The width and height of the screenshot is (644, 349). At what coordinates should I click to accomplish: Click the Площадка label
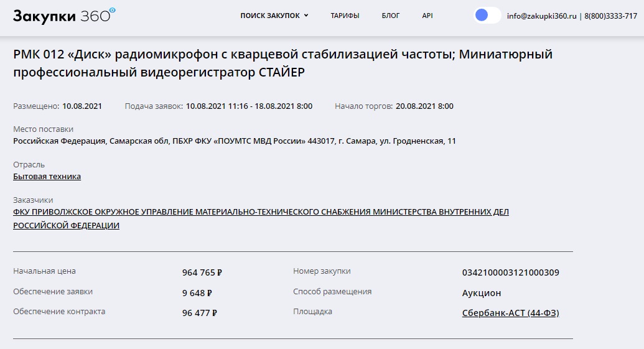coord(312,312)
